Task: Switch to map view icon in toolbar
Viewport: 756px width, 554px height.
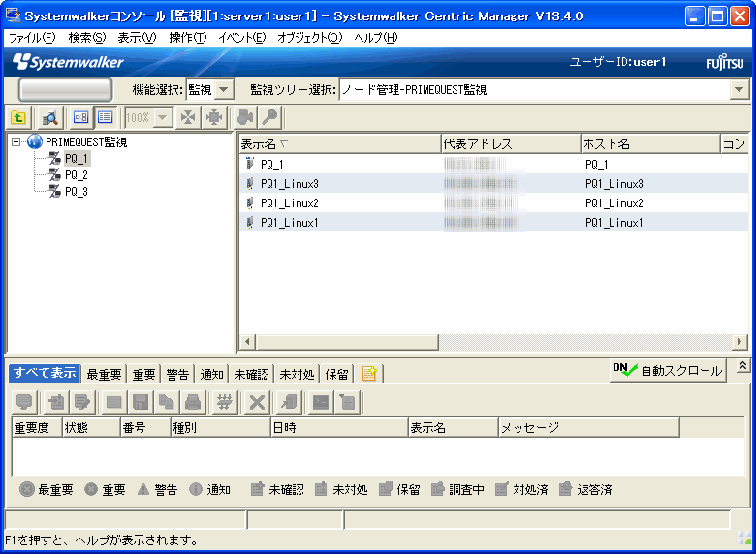Action: click(81, 117)
